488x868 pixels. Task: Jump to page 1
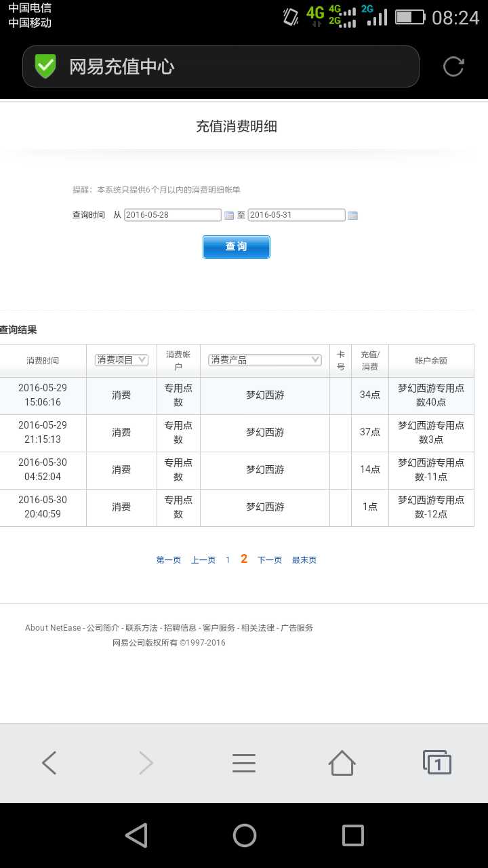pos(228,560)
